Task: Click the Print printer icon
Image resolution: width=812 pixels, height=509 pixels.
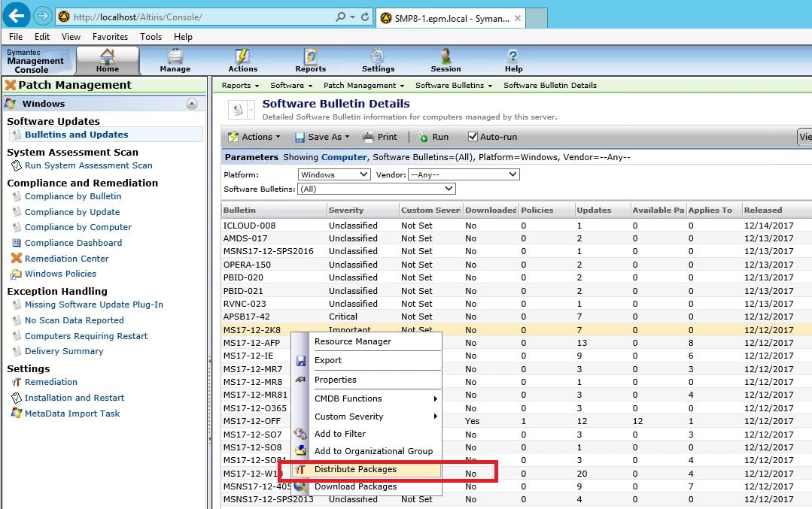Action: point(368,137)
